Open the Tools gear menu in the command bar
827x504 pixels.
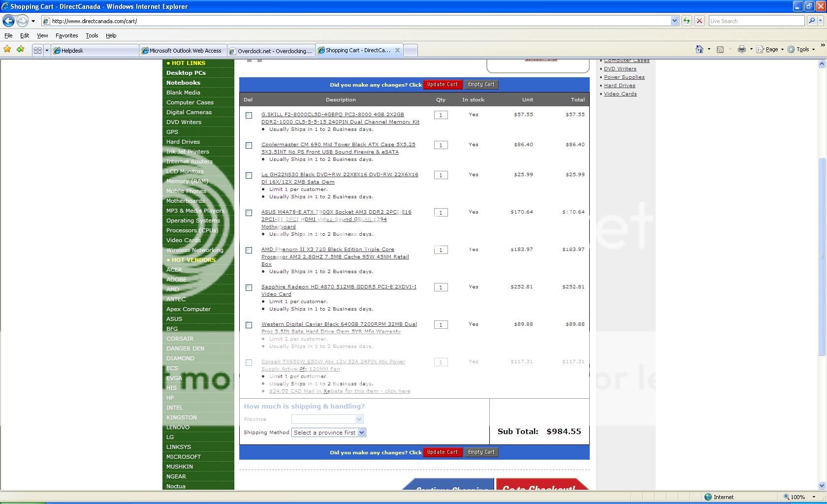tap(801, 49)
